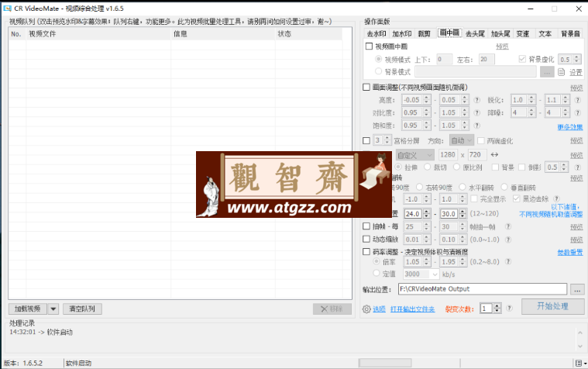This screenshot has width=588, height=369.
Task: Click the 参数重置 link
Action: [x=570, y=252]
